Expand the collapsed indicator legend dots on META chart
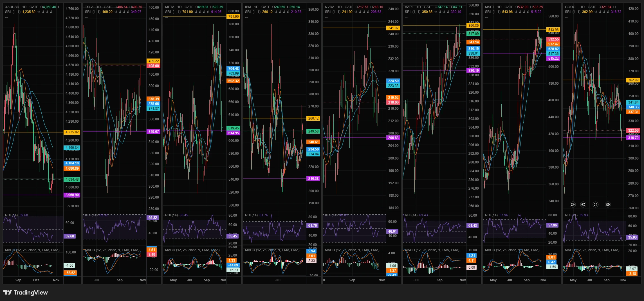The image size is (644, 301). point(166,17)
